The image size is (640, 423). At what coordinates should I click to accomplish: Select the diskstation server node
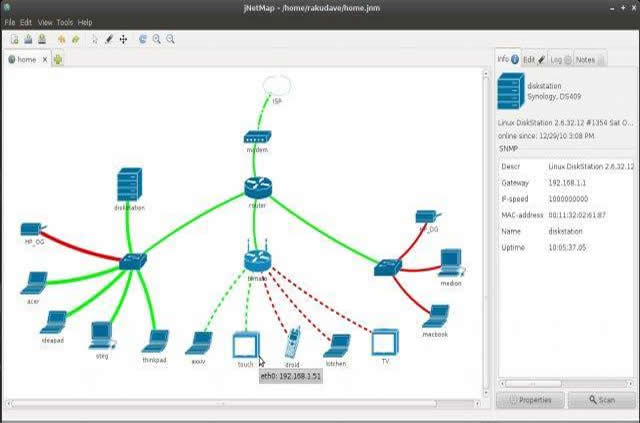click(128, 186)
